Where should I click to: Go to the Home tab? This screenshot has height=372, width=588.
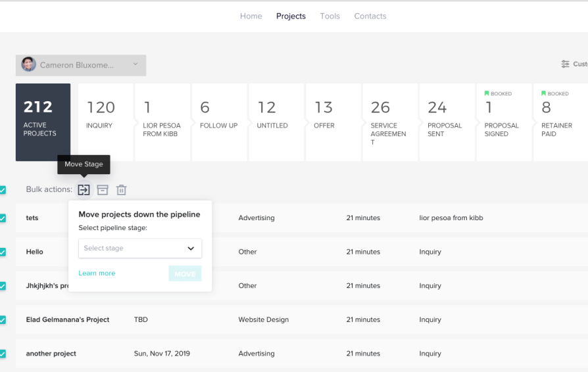pos(251,16)
